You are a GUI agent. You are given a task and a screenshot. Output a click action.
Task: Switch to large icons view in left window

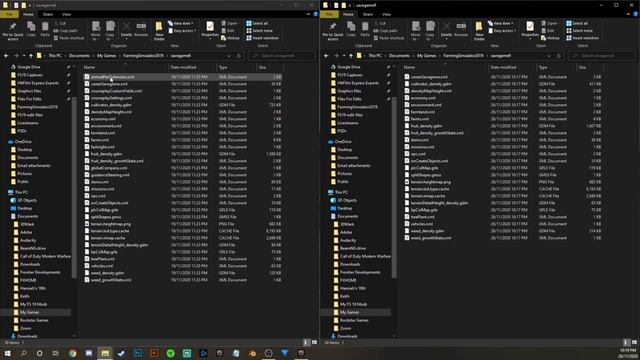pos(314,342)
